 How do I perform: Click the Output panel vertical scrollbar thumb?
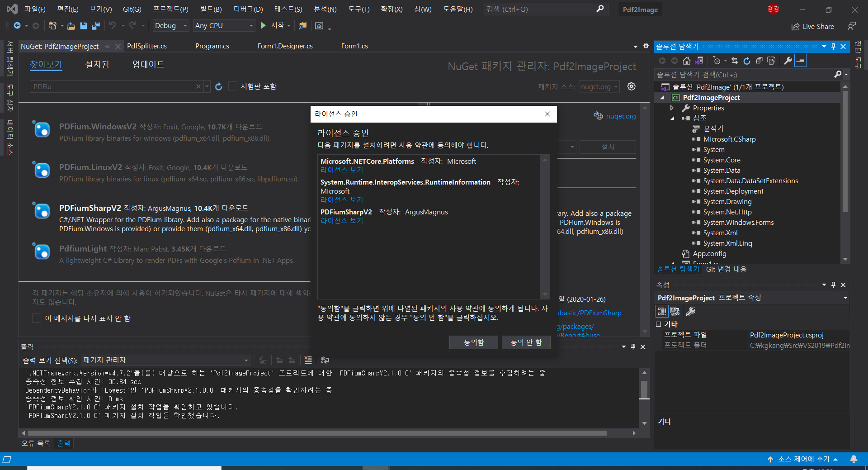point(644,390)
